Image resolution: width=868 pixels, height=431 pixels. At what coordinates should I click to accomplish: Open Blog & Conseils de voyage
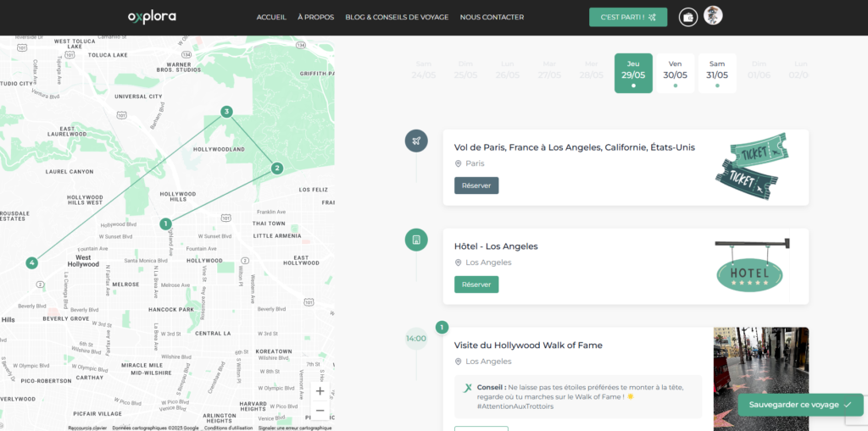(397, 17)
